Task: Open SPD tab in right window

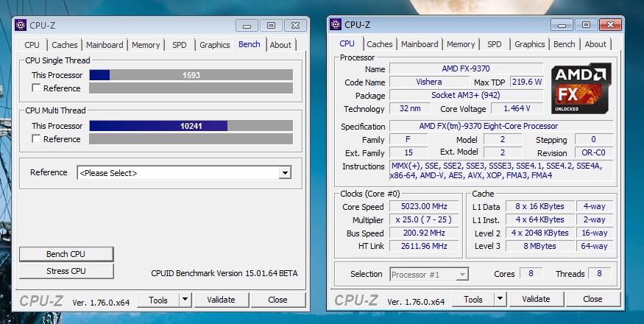Action: click(494, 44)
